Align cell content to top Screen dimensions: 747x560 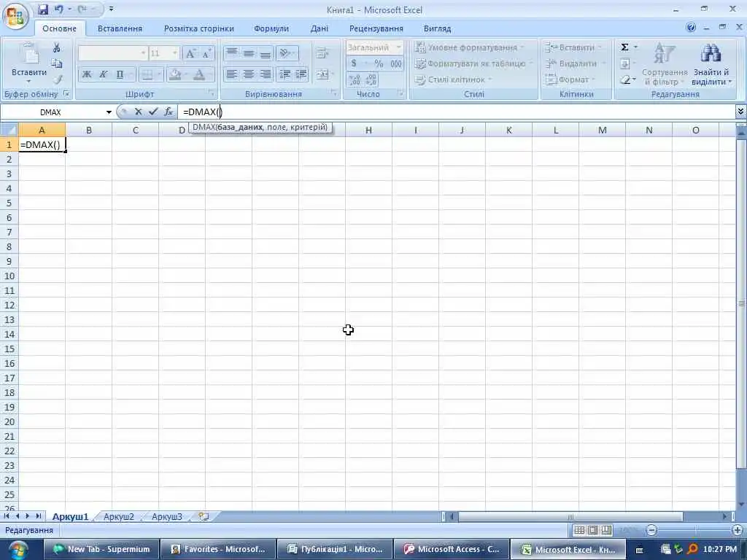[231, 52]
